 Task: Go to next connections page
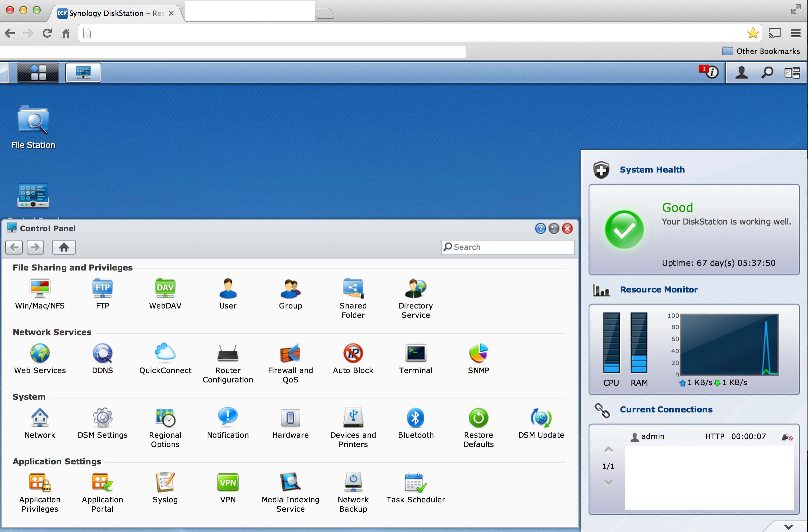tap(608, 482)
